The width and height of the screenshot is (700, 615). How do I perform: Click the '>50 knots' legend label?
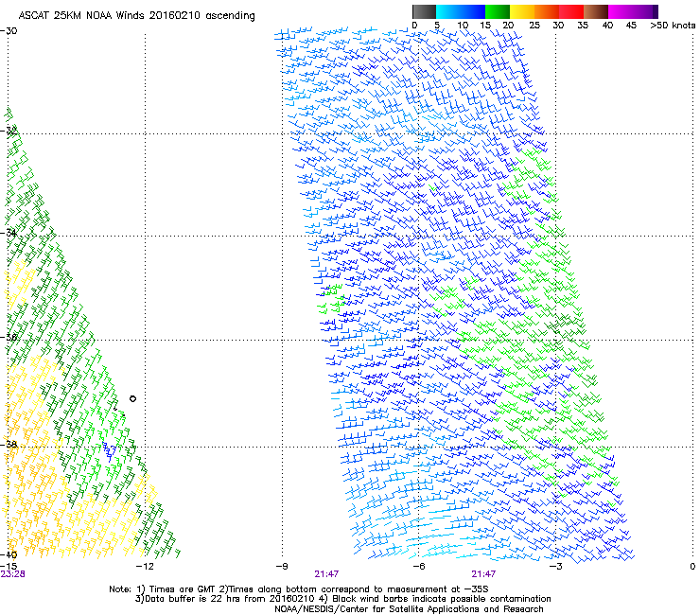click(673, 25)
